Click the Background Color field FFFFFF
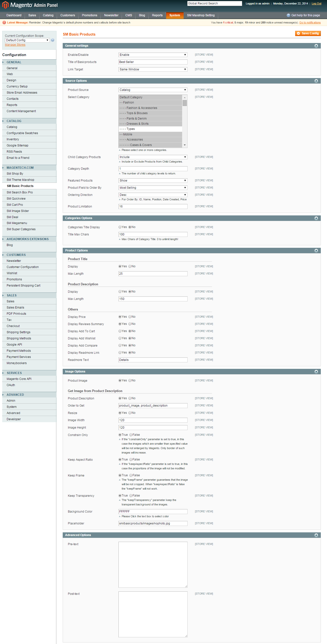This screenshot has height=644, width=327. pyautogui.click(x=153, y=512)
